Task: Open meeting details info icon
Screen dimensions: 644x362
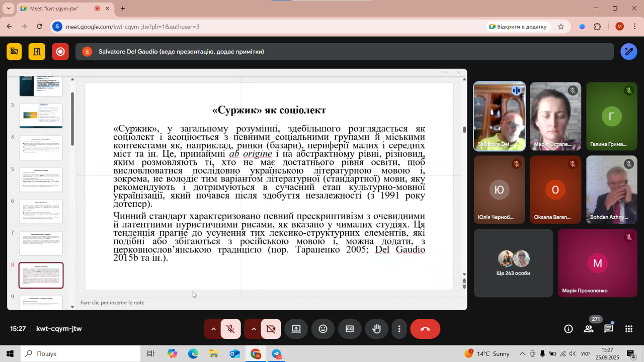Action: point(568,329)
